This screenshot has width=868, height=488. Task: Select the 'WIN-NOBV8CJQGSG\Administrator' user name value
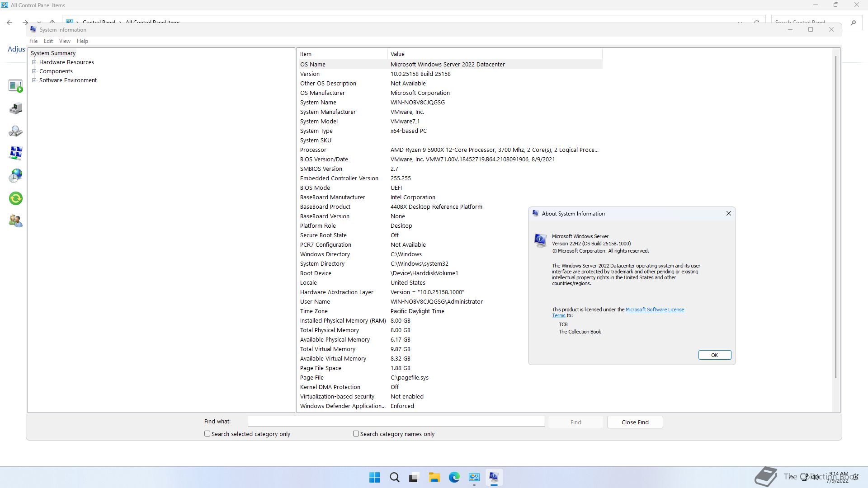(x=436, y=301)
